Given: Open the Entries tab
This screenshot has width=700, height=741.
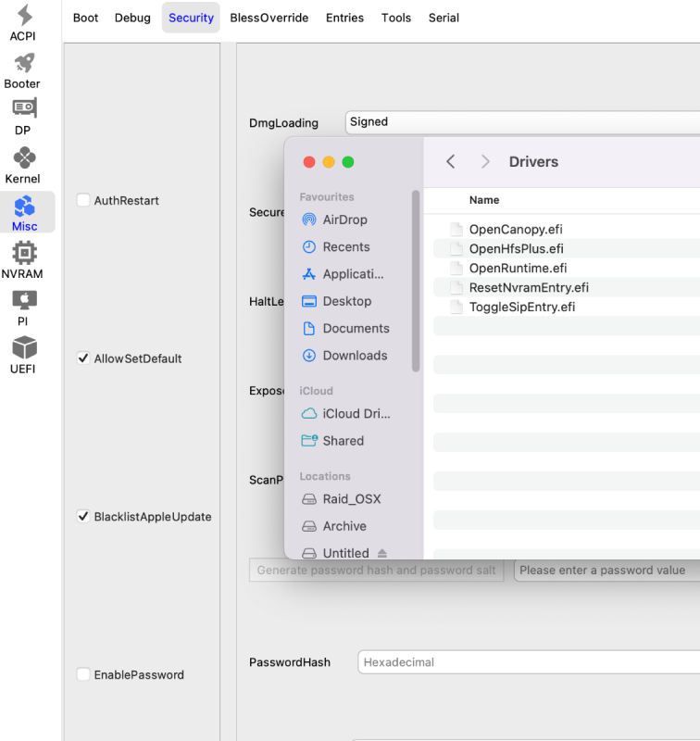Looking at the screenshot, I should (x=344, y=18).
